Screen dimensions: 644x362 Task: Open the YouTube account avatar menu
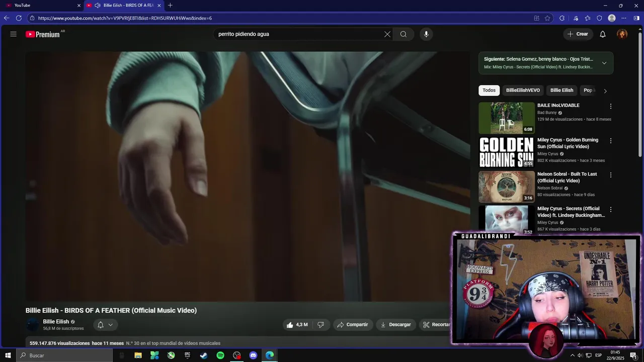622,34
